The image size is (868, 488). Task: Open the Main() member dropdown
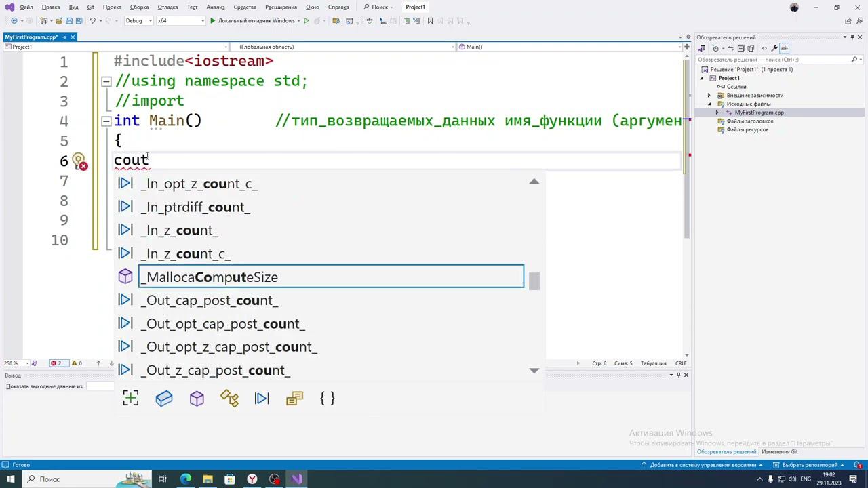pyautogui.click(x=570, y=47)
